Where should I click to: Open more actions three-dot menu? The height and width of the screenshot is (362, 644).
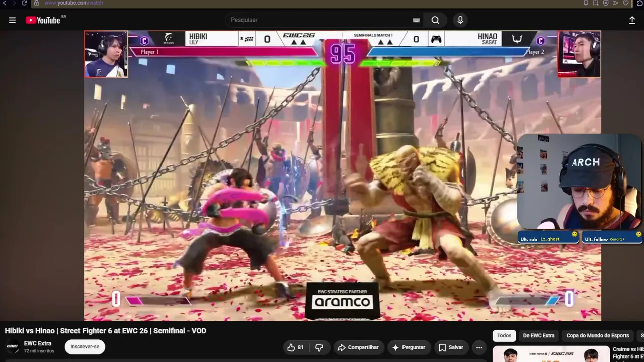tap(479, 347)
